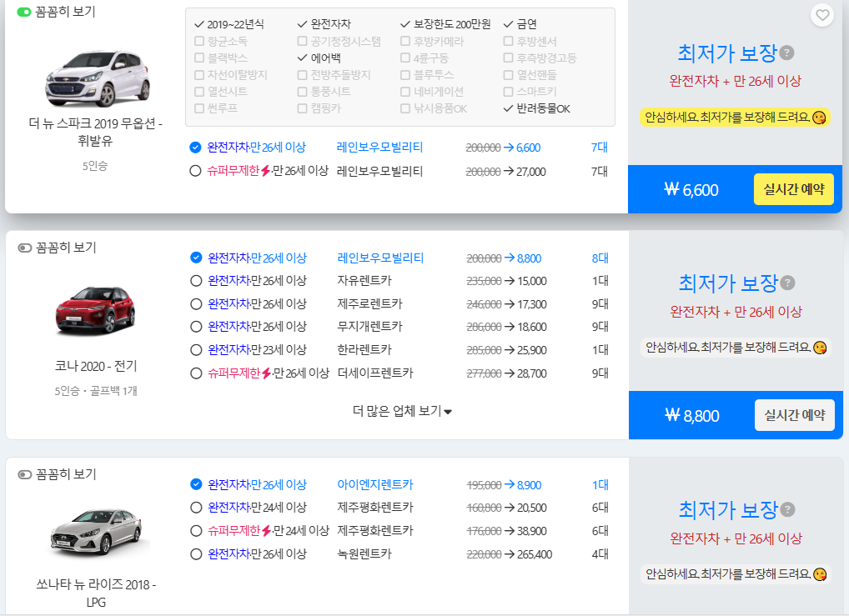The width and height of the screenshot is (849, 616).
Task: Click the red Kona car photo
Action: [94, 308]
